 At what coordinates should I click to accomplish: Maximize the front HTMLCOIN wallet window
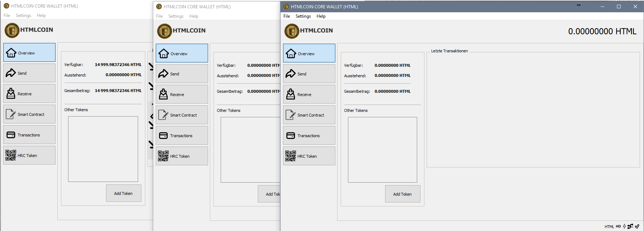pos(619,6)
